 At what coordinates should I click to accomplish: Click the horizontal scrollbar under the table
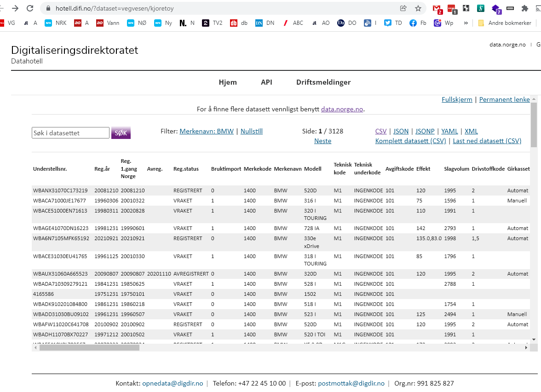pyautogui.click(x=89, y=348)
